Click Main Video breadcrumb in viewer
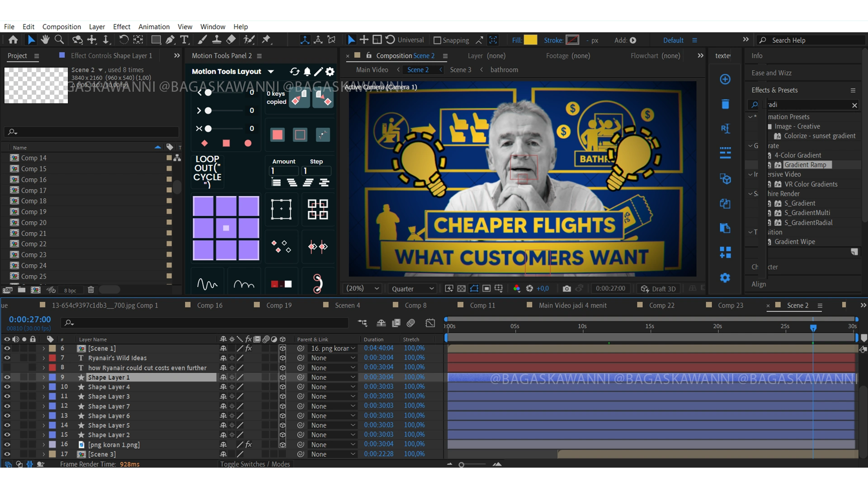This screenshot has height=488, width=868. point(372,70)
